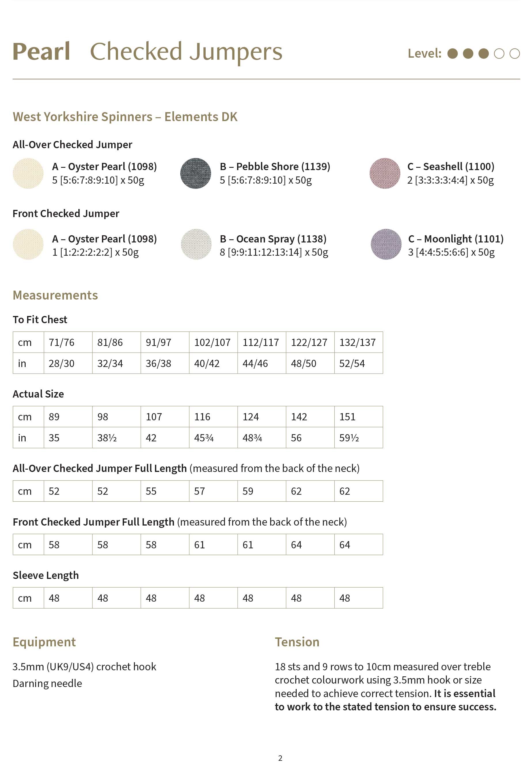
Task: Click the Oyster Pearl swatch under All-Over Checked Jumper
Action: (x=28, y=173)
